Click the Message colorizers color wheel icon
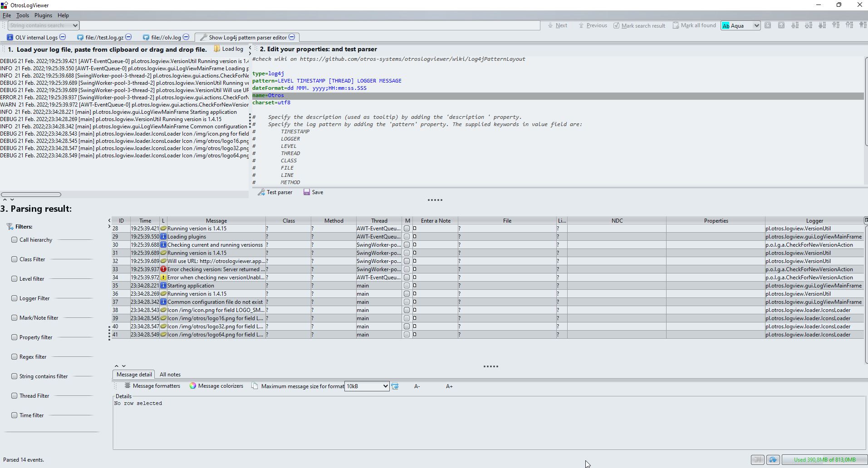Image resolution: width=868 pixels, height=468 pixels. click(x=193, y=386)
